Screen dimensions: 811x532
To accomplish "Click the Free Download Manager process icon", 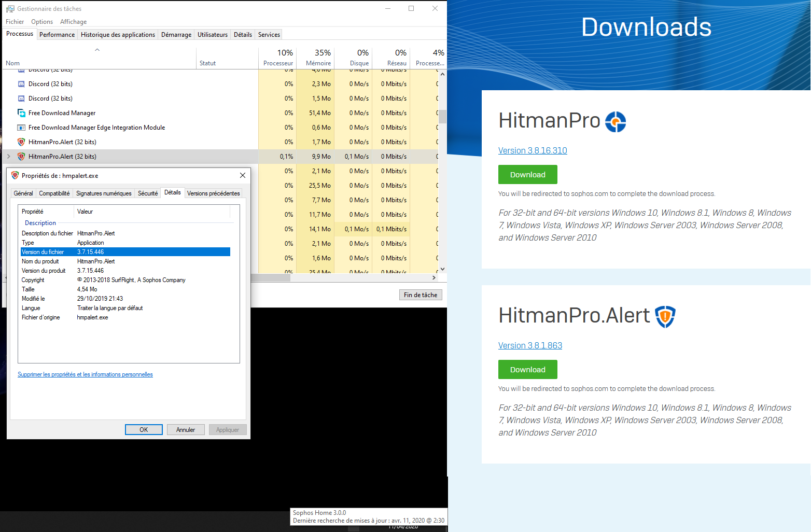I will 21,113.
